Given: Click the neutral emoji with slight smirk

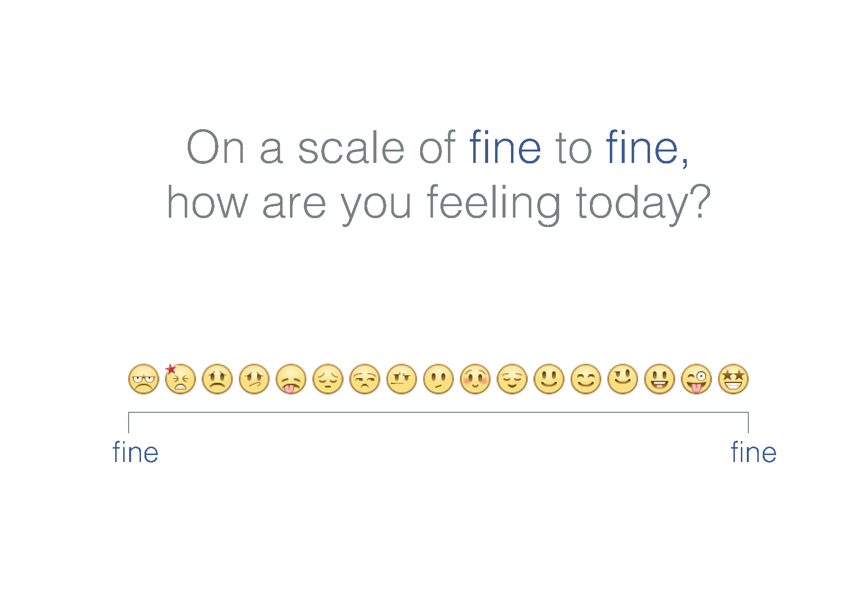Looking at the screenshot, I should 438,380.
